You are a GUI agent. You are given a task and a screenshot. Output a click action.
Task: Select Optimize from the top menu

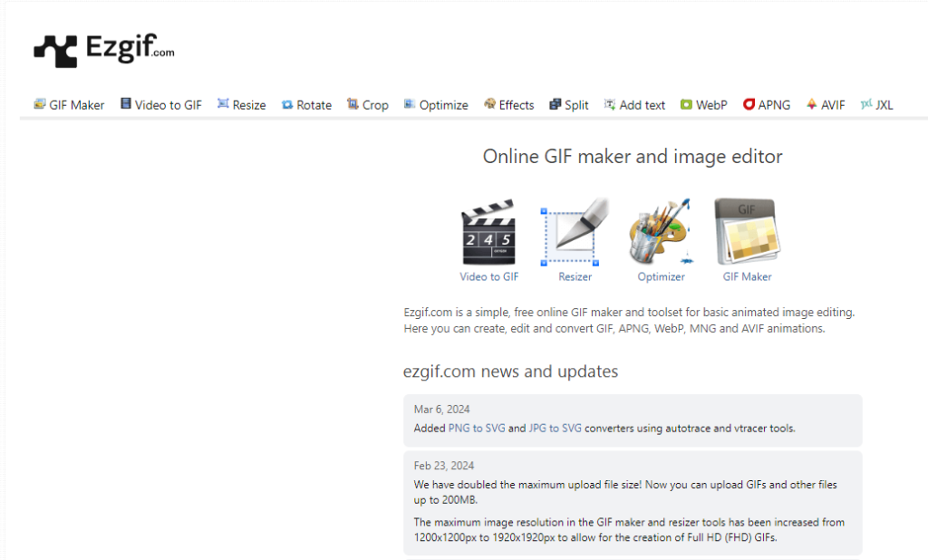click(x=436, y=105)
